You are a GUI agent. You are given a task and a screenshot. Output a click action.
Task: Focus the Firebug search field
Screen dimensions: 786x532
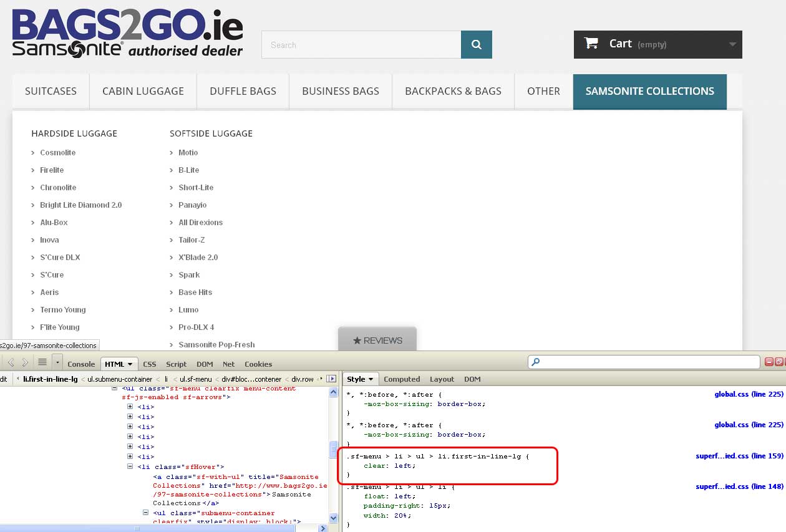pos(644,362)
